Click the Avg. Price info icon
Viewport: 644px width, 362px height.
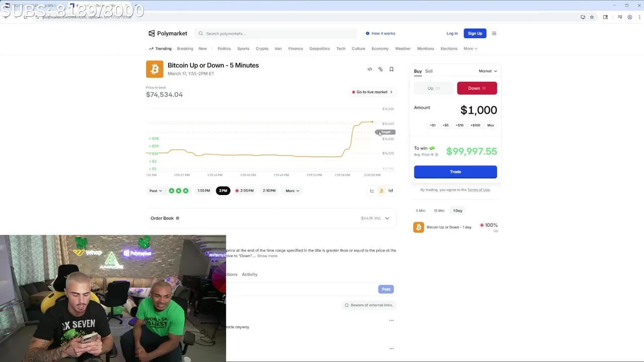(x=436, y=155)
